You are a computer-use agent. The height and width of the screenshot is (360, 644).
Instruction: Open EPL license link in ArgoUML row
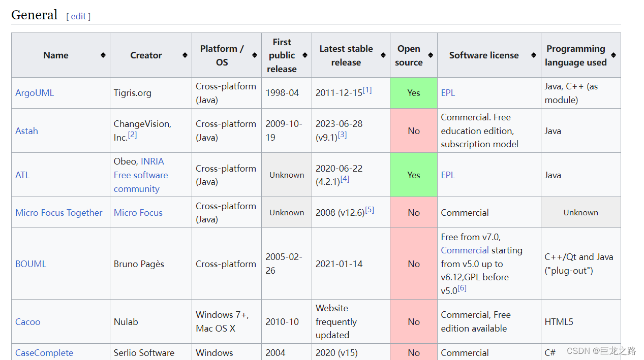(448, 93)
